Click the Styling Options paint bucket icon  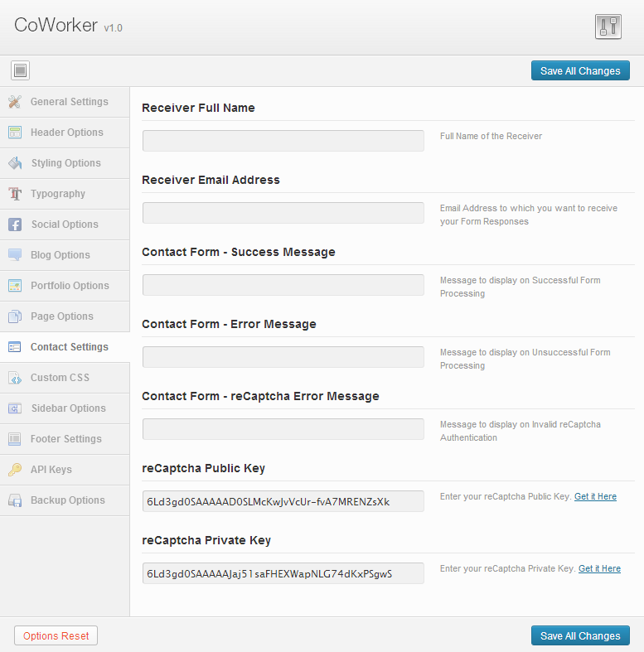coord(15,163)
